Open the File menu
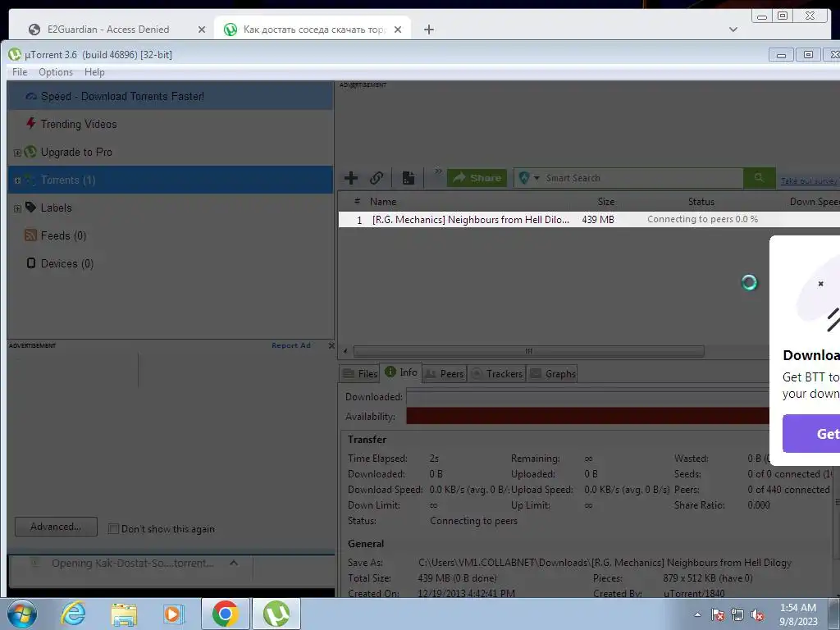 20,72
